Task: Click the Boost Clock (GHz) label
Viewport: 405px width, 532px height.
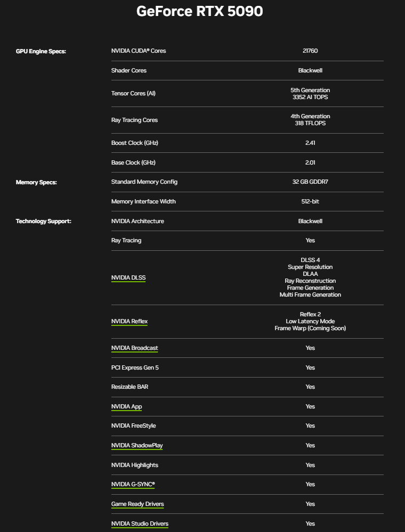Action: (x=134, y=143)
